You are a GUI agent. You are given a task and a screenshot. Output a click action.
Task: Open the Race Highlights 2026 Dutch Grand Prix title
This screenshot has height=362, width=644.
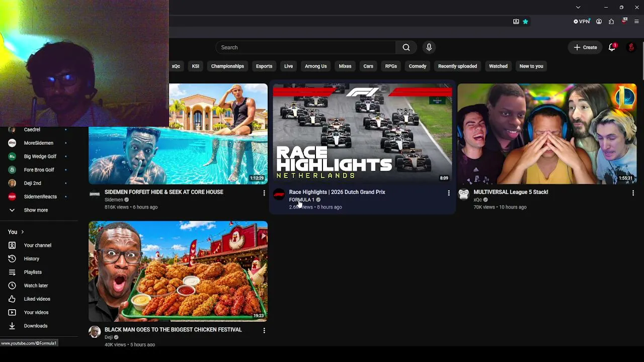(337, 192)
